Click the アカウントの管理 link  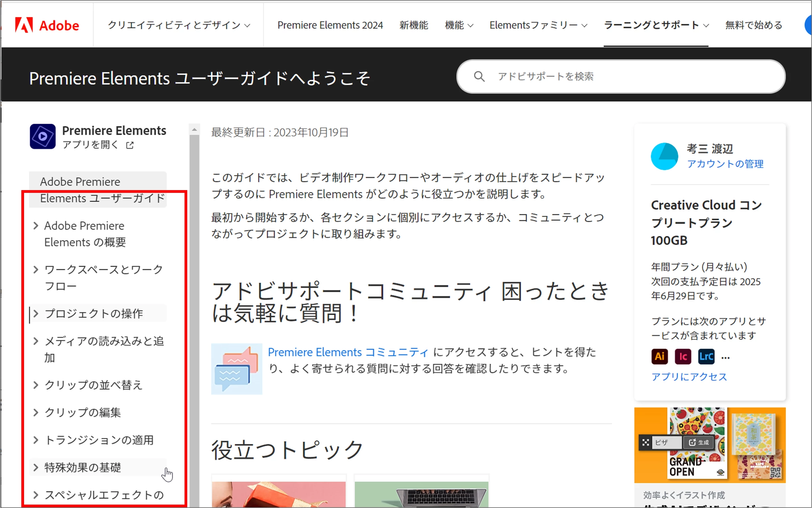[725, 164]
